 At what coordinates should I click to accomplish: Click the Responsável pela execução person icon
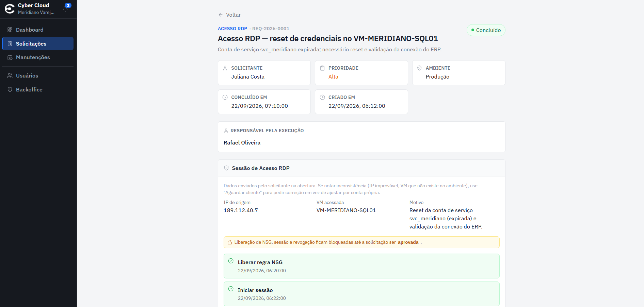(x=226, y=131)
